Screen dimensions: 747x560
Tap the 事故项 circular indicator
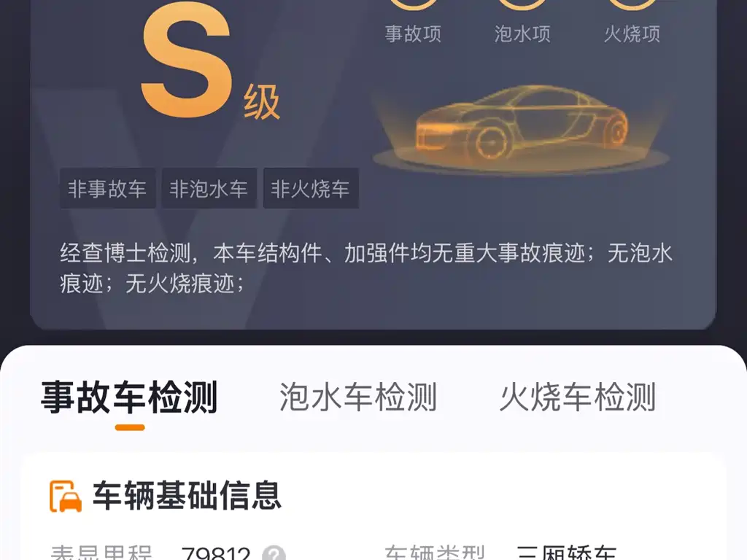click(x=414, y=4)
